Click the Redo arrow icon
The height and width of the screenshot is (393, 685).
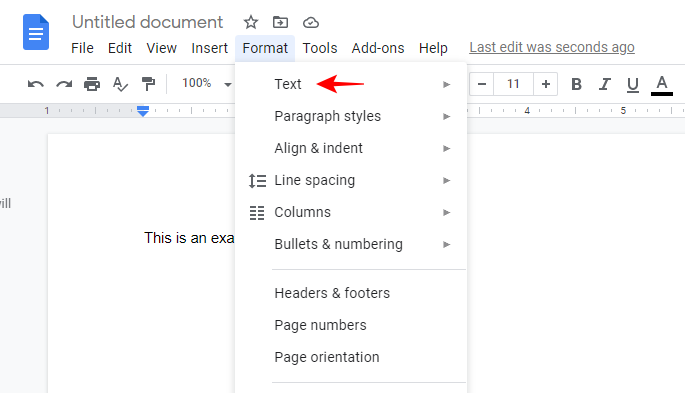(x=64, y=84)
